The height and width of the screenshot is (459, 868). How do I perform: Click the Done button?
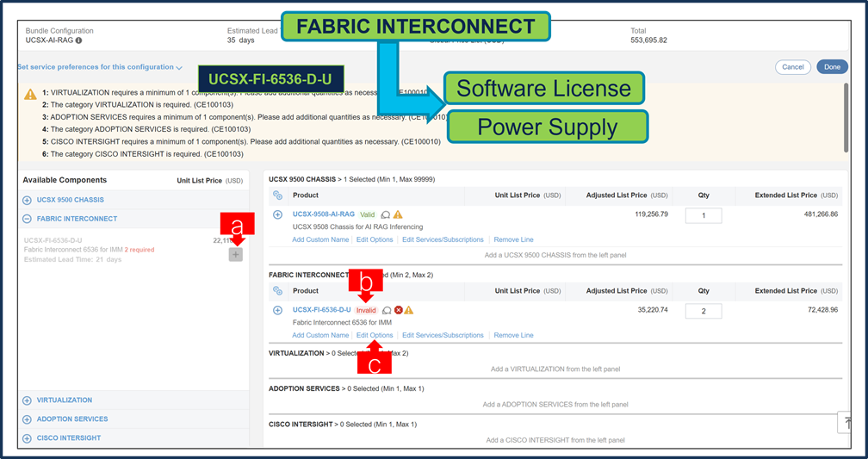(x=832, y=67)
